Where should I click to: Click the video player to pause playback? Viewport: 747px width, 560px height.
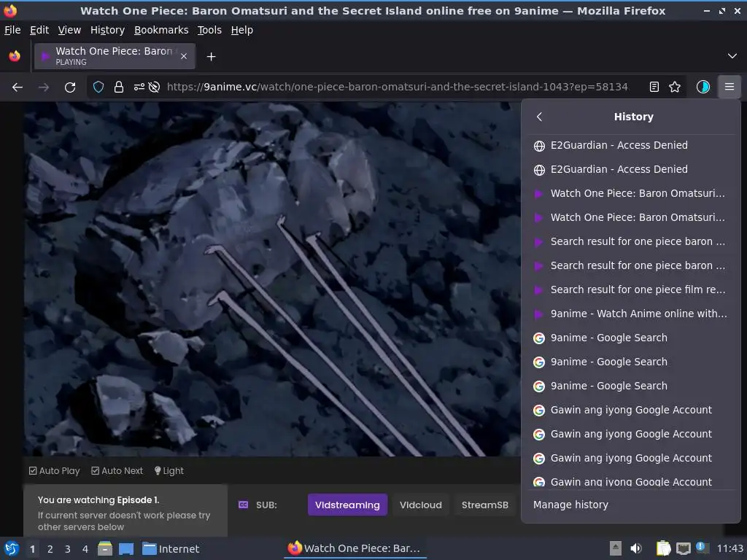point(272,279)
